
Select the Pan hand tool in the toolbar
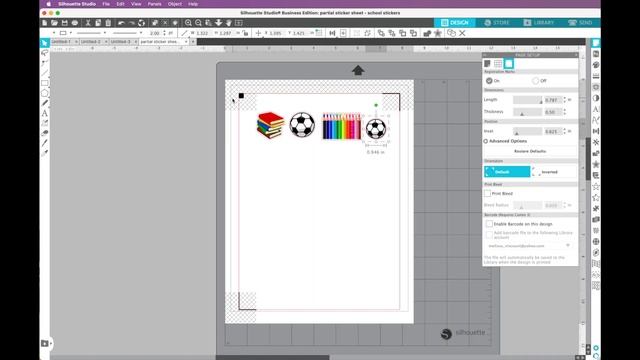229,23
